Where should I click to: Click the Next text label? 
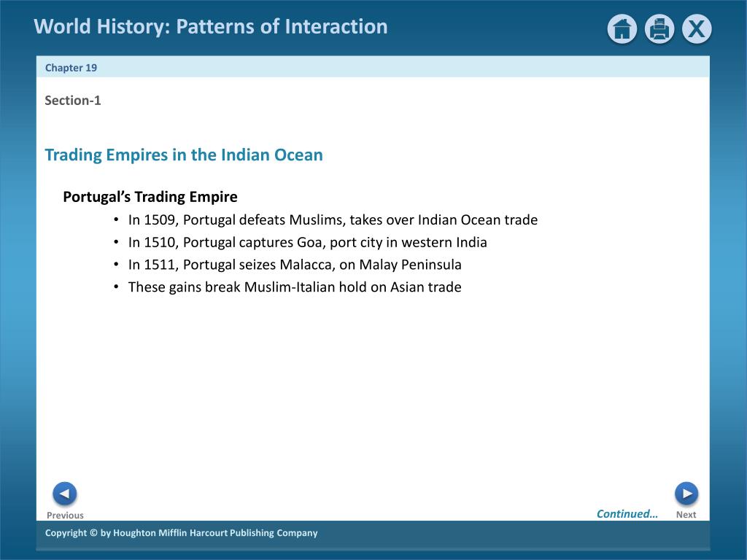point(686,515)
